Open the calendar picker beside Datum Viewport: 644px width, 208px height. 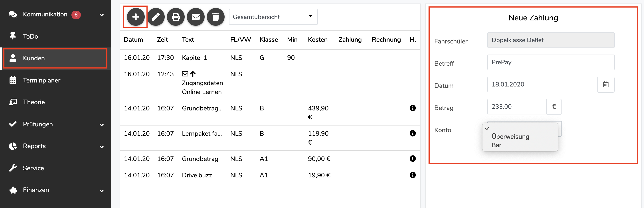pyautogui.click(x=606, y=85)
